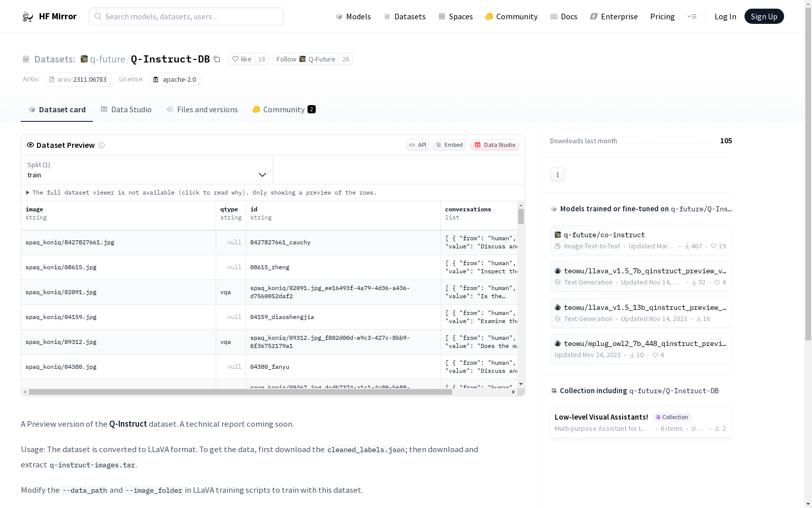
Task: Open the Split train dropdown
Action: click(x=147, y=170)
